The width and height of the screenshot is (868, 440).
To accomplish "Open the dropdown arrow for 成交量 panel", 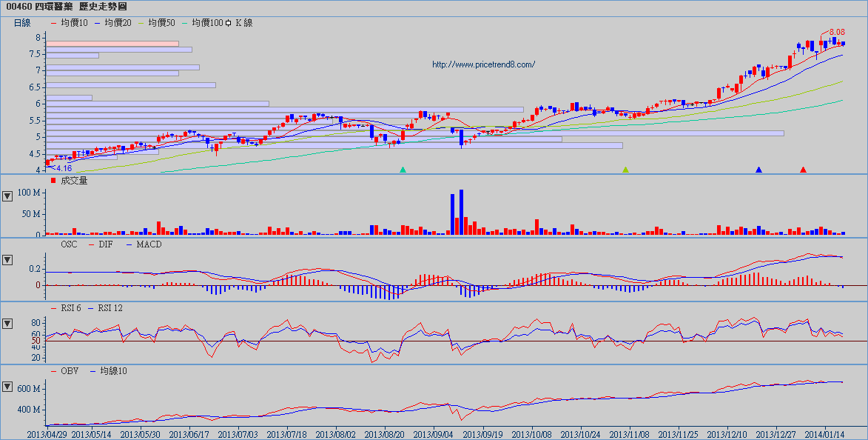I will tap(7, 196).
